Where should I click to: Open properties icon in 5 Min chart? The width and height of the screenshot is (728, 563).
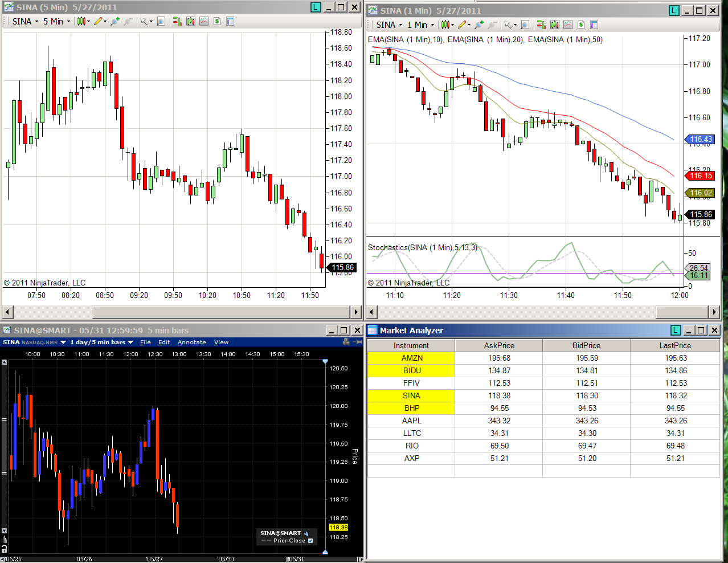click(x=230, y=21)
